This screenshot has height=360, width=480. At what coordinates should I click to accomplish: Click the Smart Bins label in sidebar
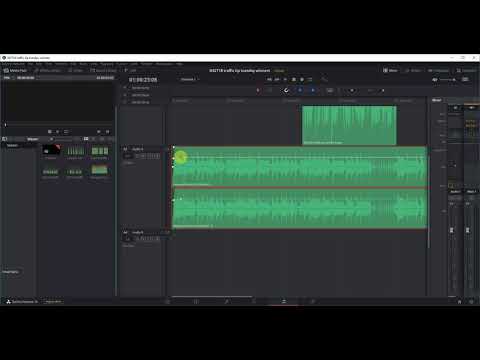coord(11,272)
